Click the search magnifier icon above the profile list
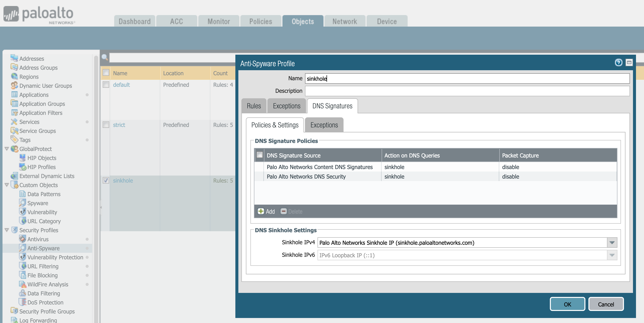The height and width of the screenshot is (323, 644). click(x=105, y=57)
